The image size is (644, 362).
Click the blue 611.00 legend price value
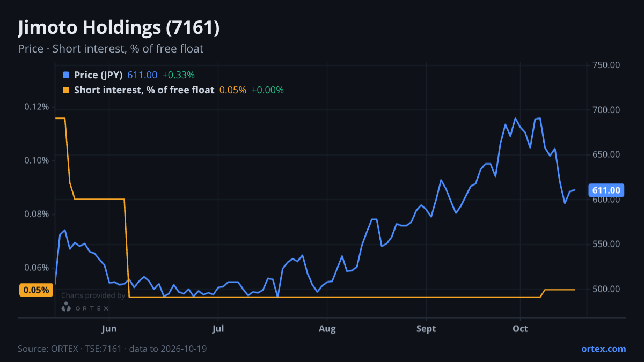pos(142,75)
